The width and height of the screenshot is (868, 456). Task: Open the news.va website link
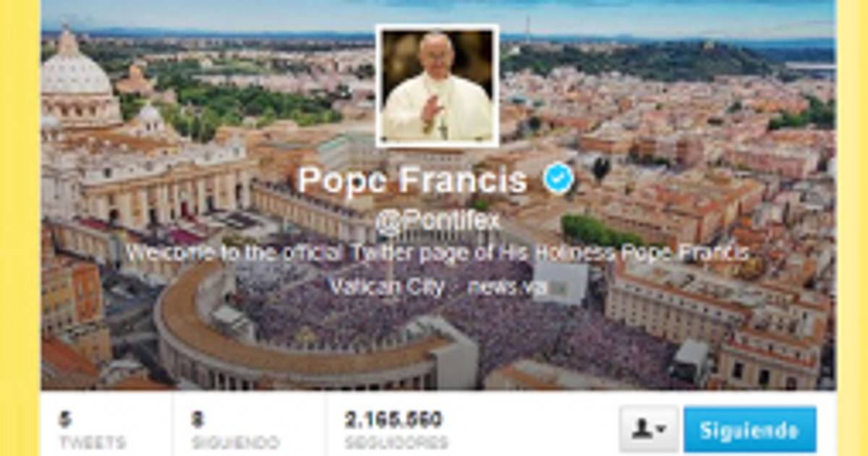tap(506, 287)
